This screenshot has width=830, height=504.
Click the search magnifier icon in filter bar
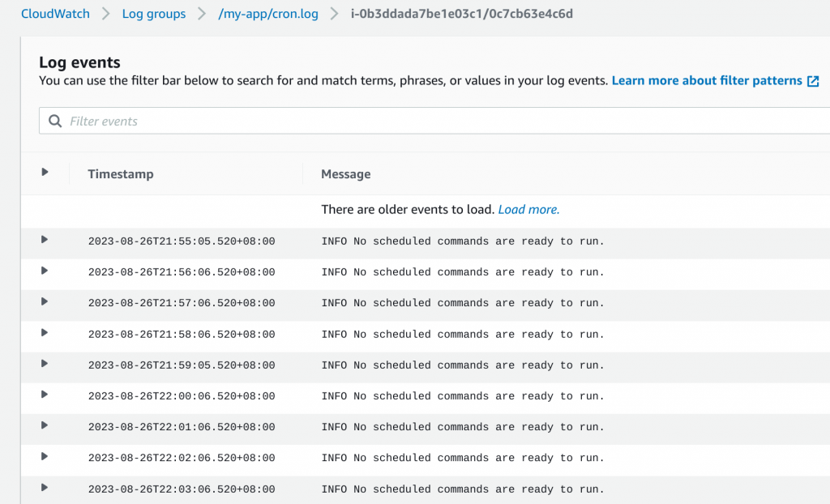click(x=55, y=122)
